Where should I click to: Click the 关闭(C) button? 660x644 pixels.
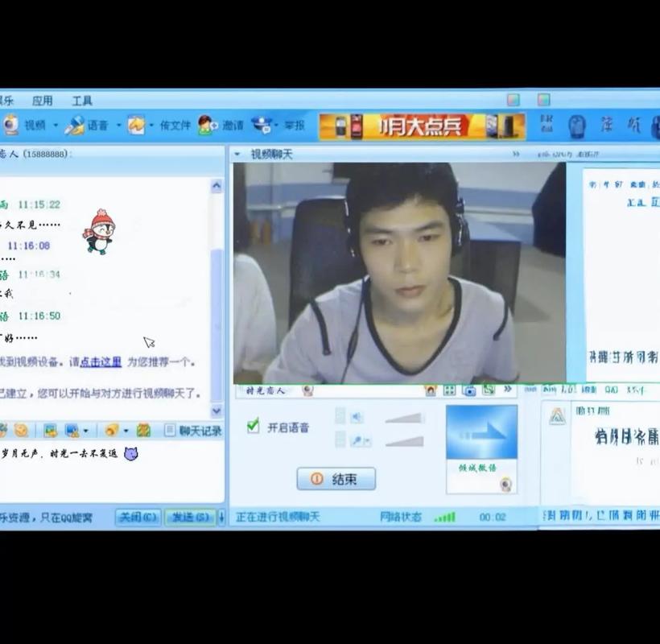pos(138,517)
